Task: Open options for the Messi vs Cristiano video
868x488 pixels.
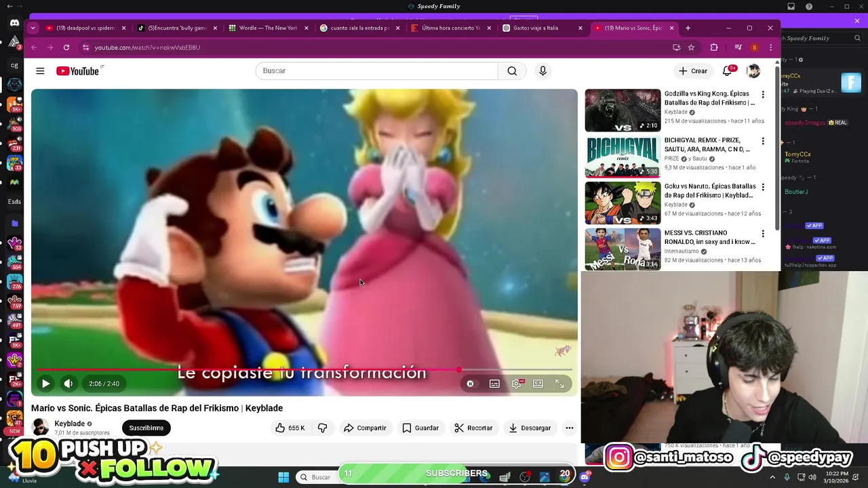Action: tap(763, 234)
